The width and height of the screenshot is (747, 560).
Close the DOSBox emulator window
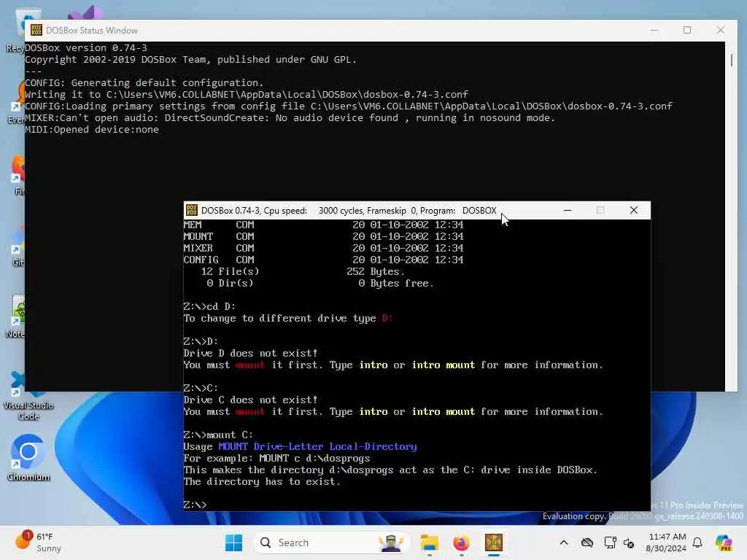click(634, 210)
